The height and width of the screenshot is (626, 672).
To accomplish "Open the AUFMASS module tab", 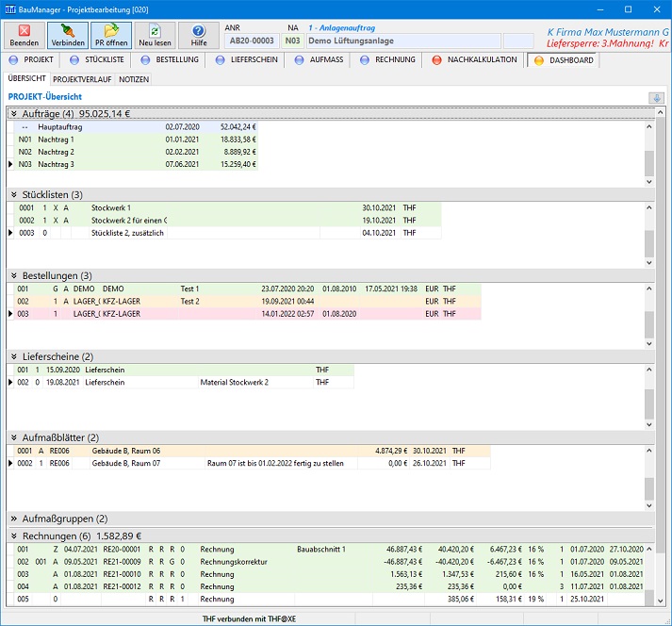I will (320, 59).
